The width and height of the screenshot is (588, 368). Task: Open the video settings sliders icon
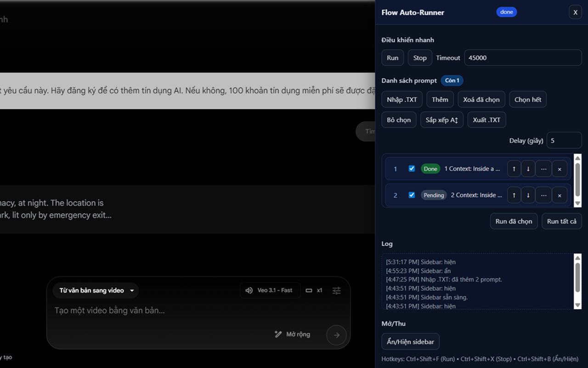point(337,290)
